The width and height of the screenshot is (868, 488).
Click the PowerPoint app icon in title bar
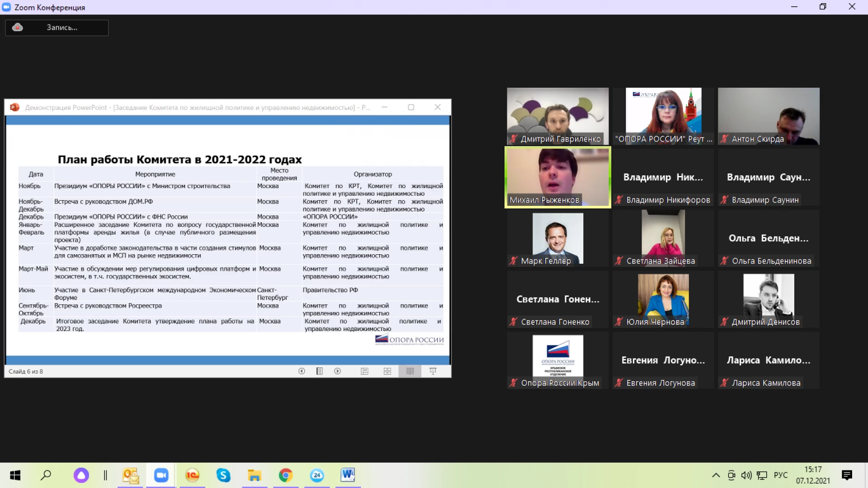[x=14, y=107]
